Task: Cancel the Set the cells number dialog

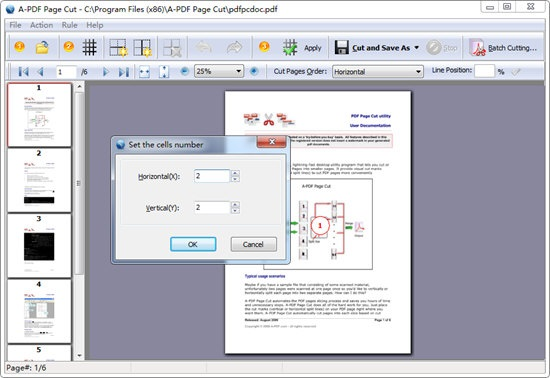Action: (253, 244)
